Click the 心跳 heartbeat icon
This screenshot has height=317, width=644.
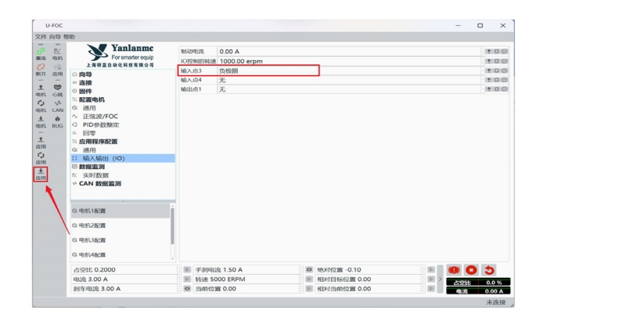click(x=57, y=88)
